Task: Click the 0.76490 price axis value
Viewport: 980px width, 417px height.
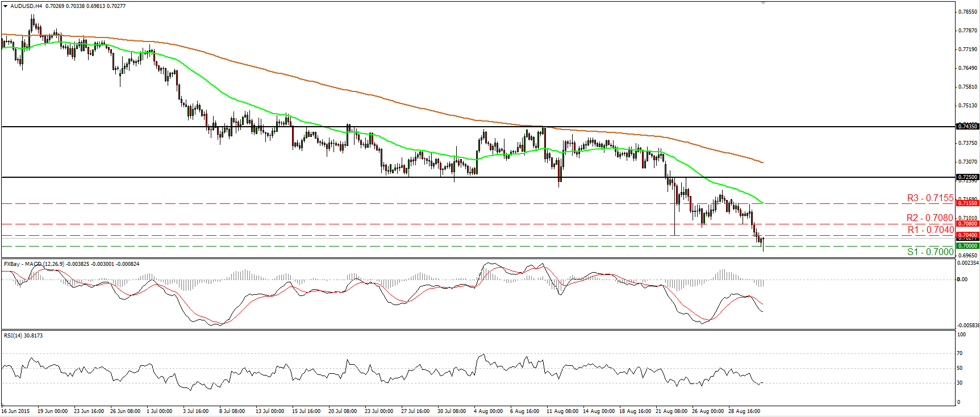Action: pyautogui.click(x=968, y=68)
